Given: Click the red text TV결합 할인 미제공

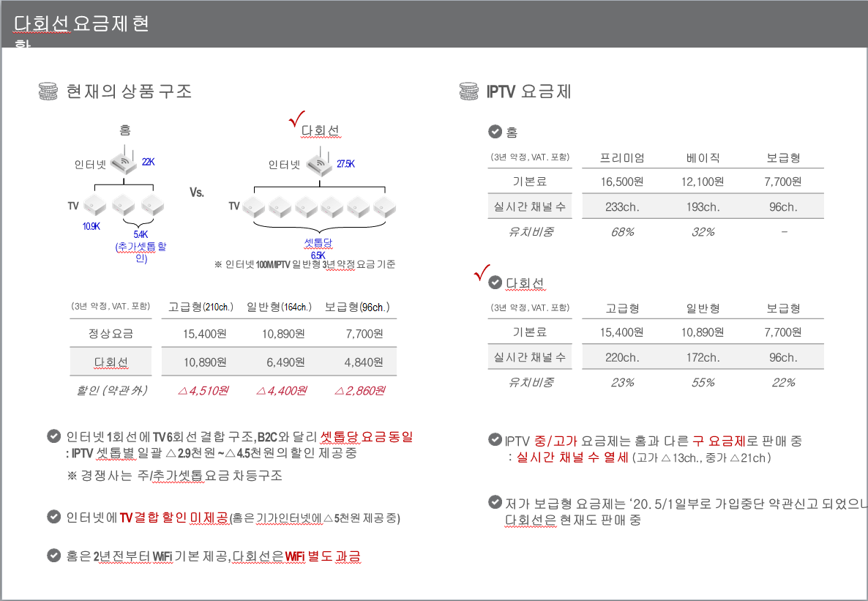Looking at the screenshot, I should (174, 518).
